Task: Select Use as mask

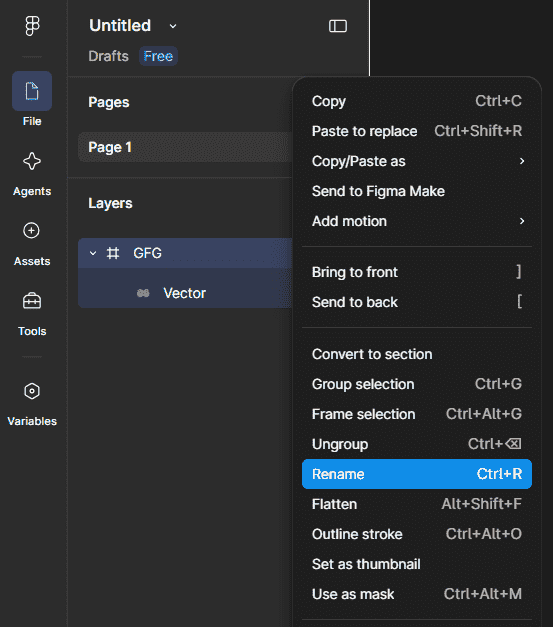Action: pos(417,594)
